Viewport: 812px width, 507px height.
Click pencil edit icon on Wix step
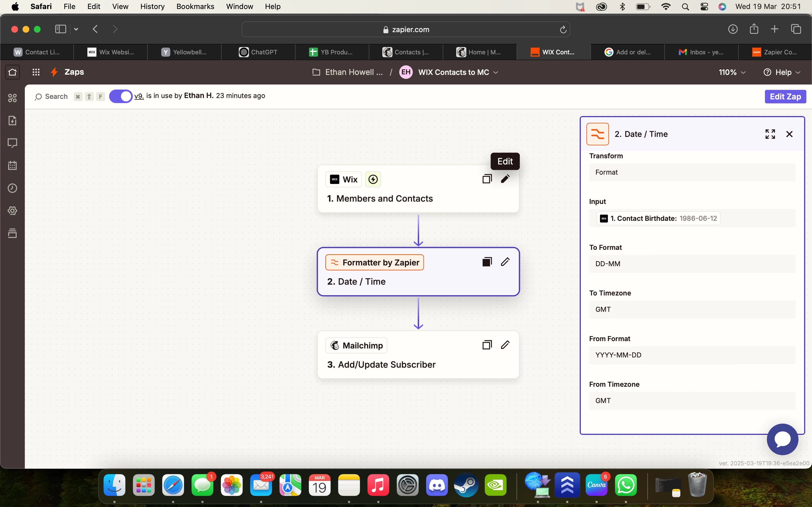tap(505, 179)
